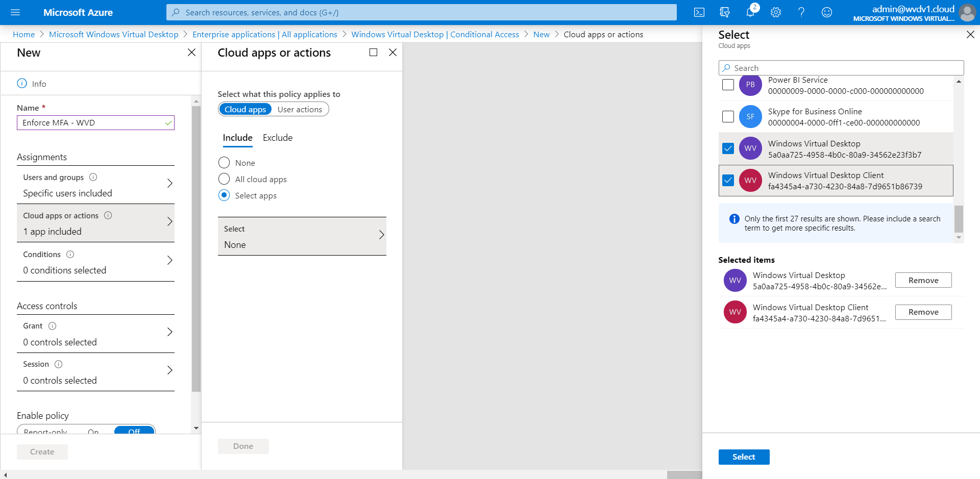The width and height of the screenshot is (980, 479).
Task: Check the Skype for Business Online app
Action: click(728, 116)
